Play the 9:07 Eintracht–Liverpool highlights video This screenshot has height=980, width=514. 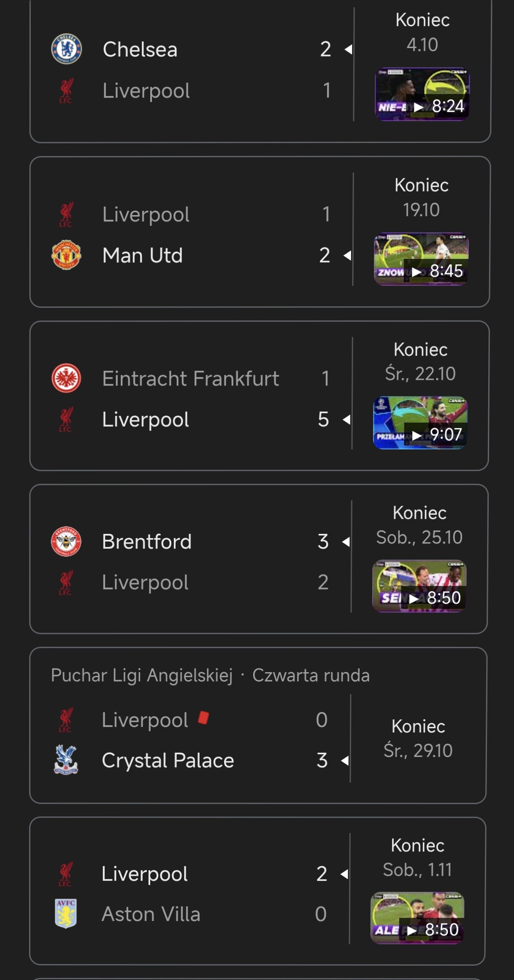click(x=420, y=423)
